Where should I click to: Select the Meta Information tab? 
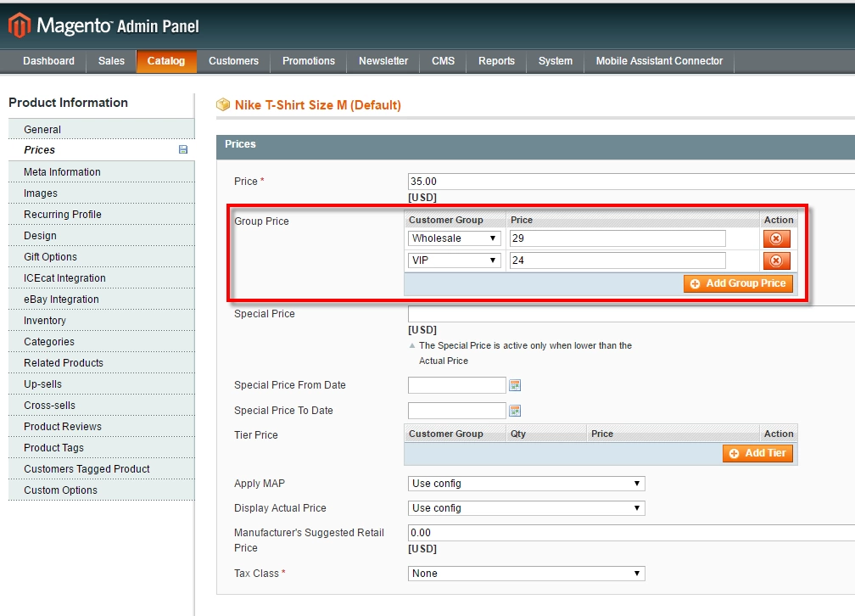click(x=102, y=172)
